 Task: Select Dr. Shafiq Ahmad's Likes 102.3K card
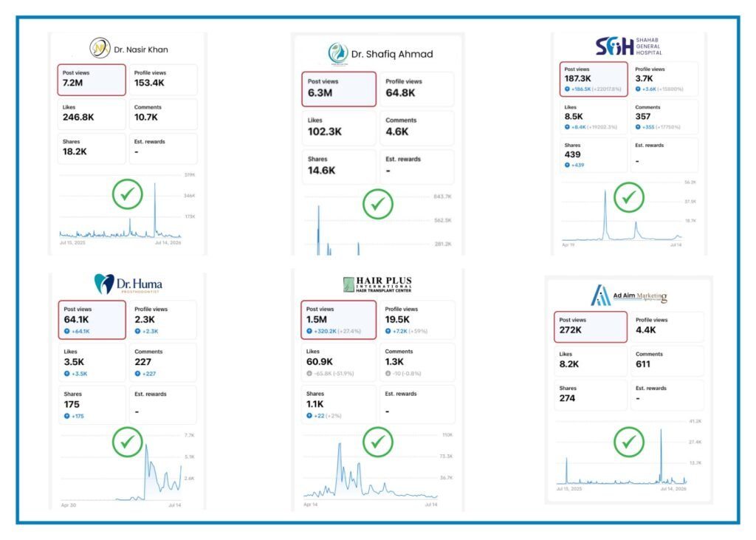[339, 129]
